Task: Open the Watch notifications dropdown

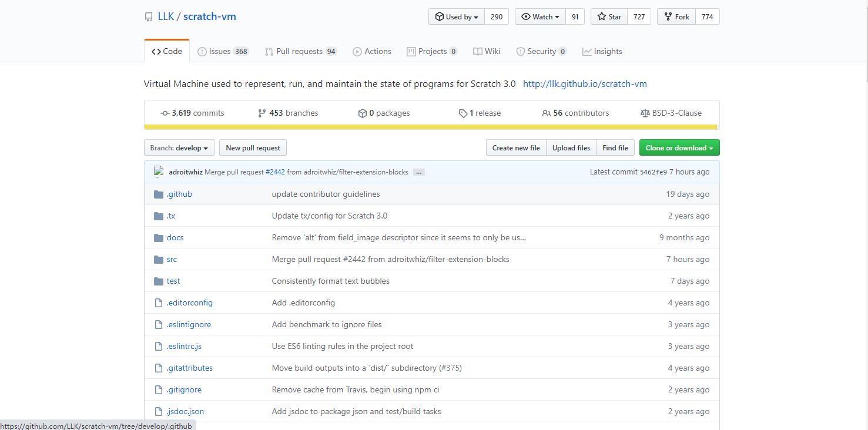Action: point(540,17)
